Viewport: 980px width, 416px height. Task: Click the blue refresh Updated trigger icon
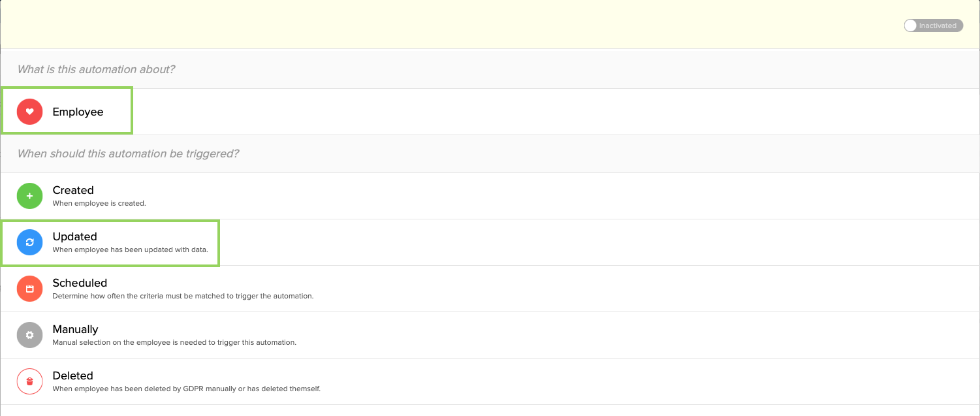tap(29, 242)
